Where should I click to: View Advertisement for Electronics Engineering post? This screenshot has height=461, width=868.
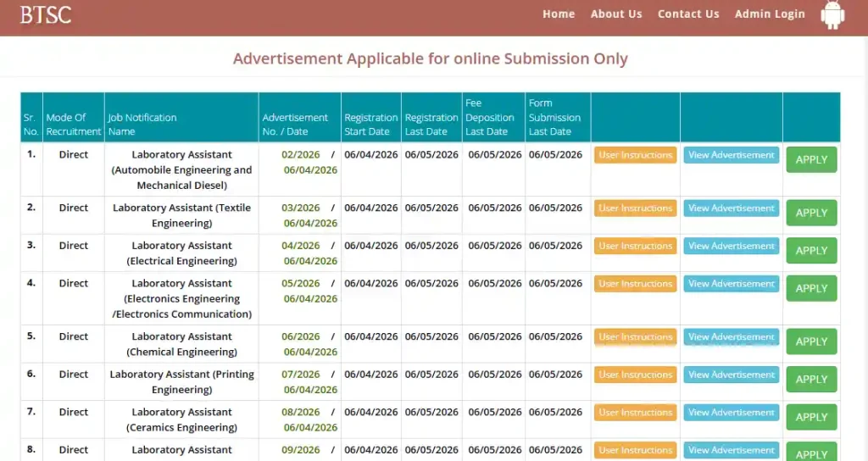coord(732,284)
